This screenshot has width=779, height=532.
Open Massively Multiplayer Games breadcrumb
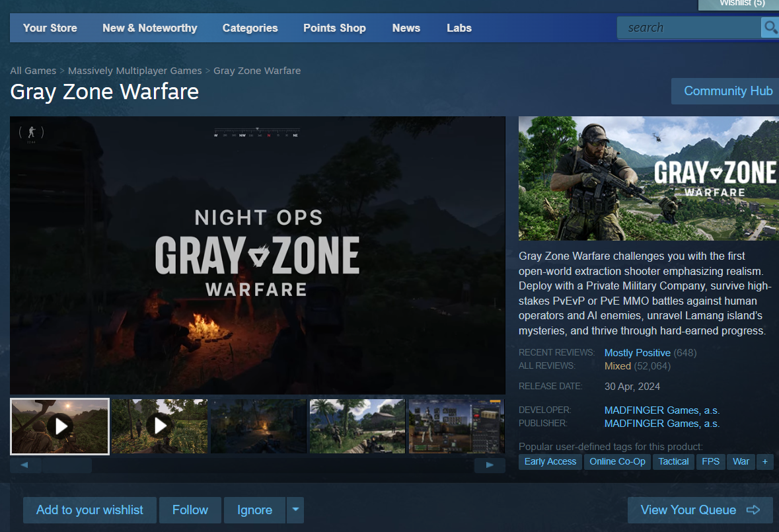tap(135, 71)
